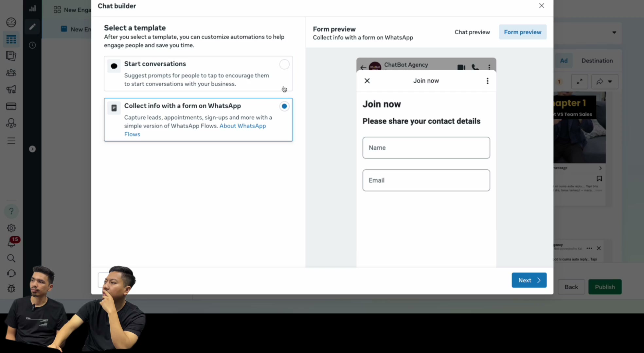Open the history clock icon in the dark panel
The height and width of the screenshot is (353, 644).
[32, 45]
